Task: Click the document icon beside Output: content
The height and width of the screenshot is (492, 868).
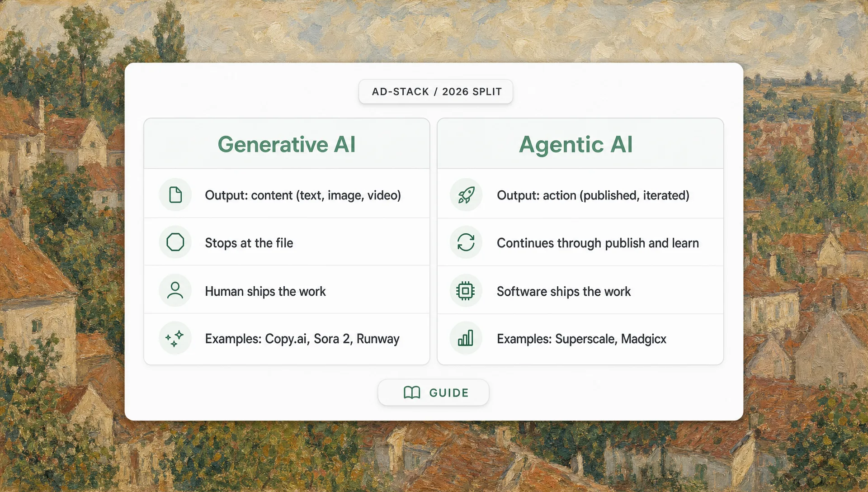Action: tap(175, 195)
